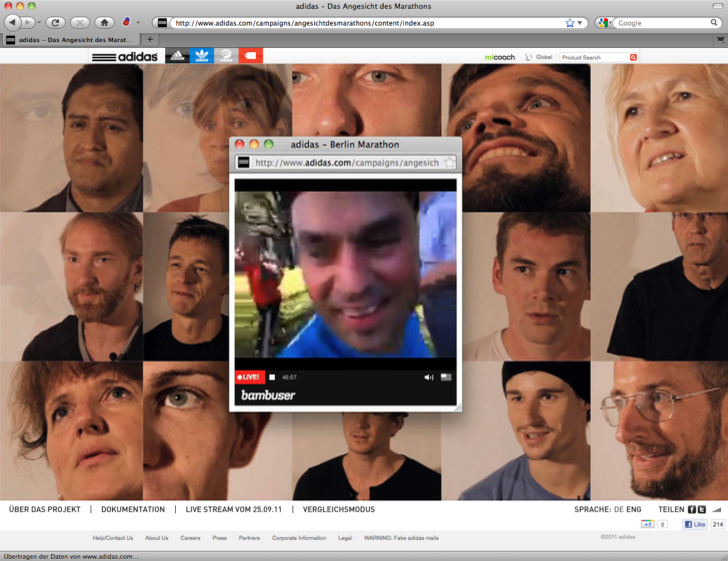728x561 pixels.
Task: Click the site favicon in the address bar
Action: pyautogui.click(x=162, y=23)
